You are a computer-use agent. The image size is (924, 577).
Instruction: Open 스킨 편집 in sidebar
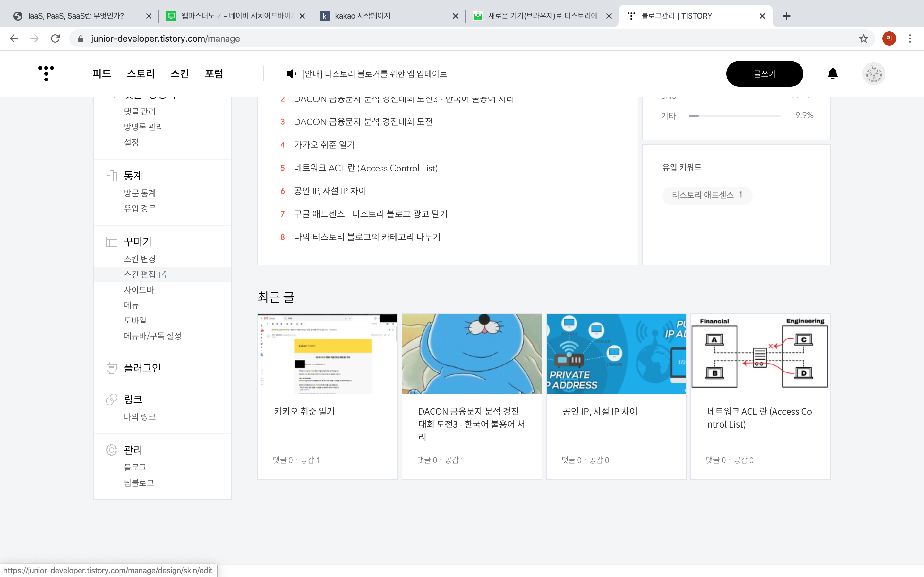click(x=140, y=274)
